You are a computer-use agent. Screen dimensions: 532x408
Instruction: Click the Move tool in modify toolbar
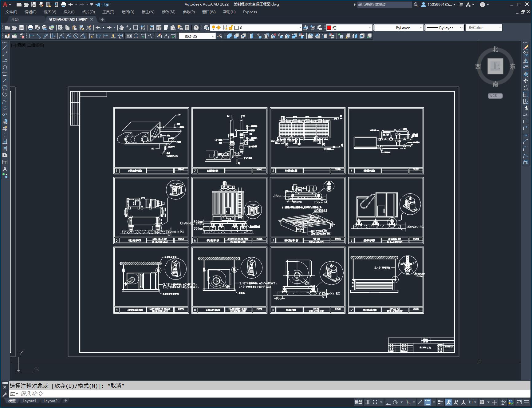pos(526,81)
